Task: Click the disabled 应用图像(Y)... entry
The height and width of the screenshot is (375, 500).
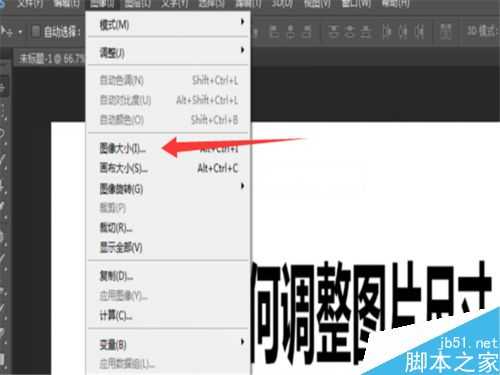Action: 168,296
